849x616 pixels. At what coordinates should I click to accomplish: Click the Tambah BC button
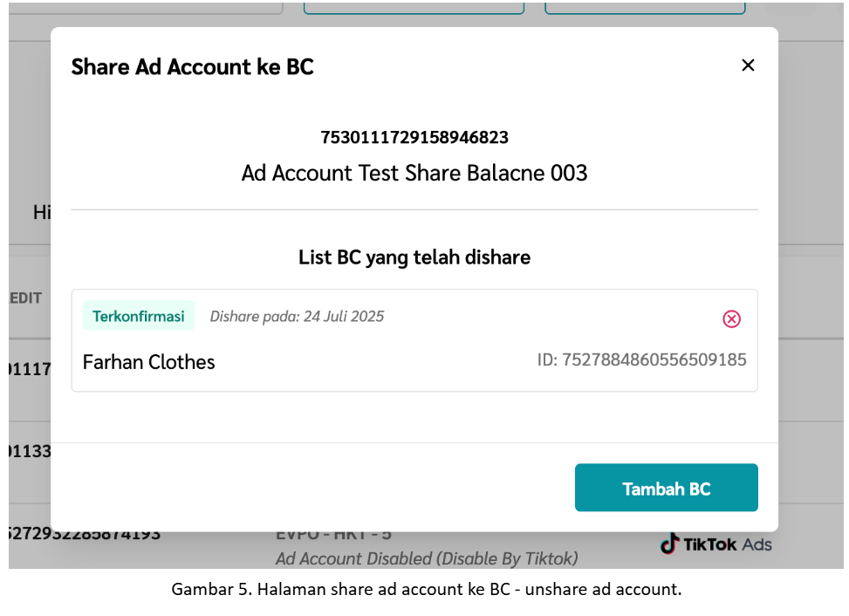point(666,487)
